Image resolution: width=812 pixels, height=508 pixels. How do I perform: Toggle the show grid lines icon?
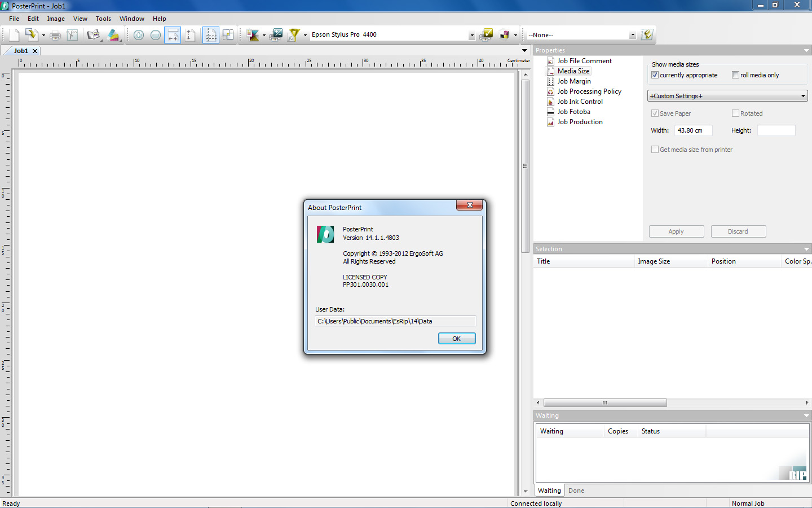(x=211, y=35)
